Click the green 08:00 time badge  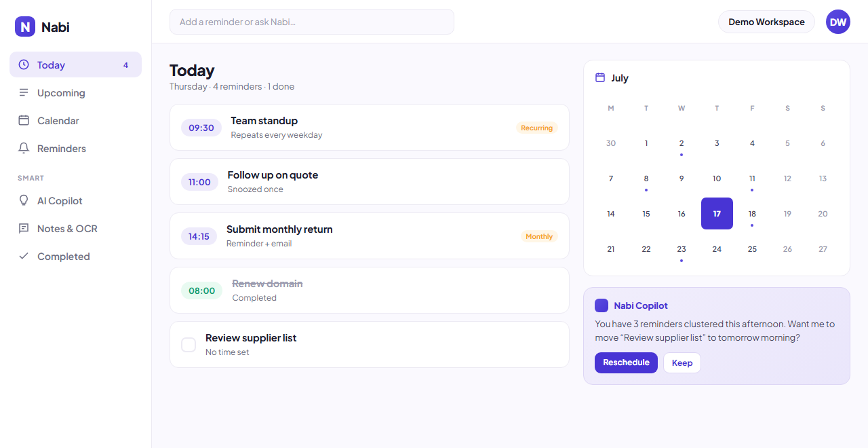(202, 291)
